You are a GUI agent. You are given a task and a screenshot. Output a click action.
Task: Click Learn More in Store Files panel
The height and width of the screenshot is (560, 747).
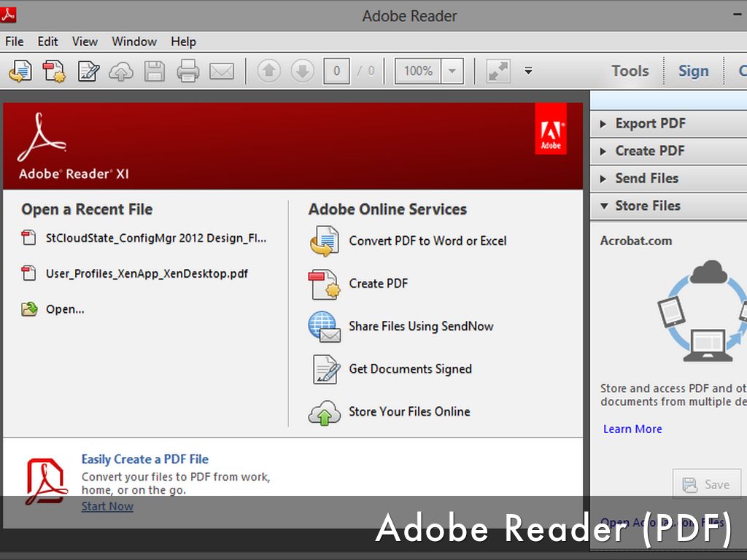pyautogui.click(x=632, y=429)
